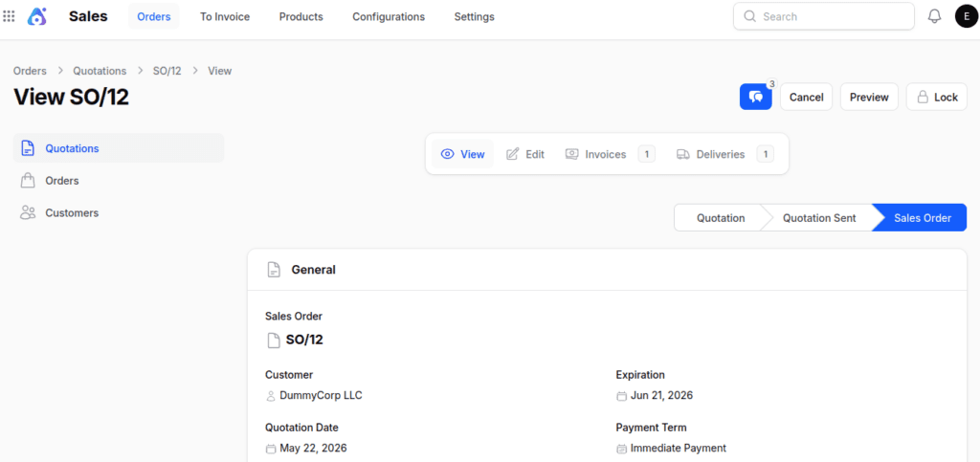Click the icon beside Immediate Payment
The height and width of the screenshot is (462, 980).
621,449
